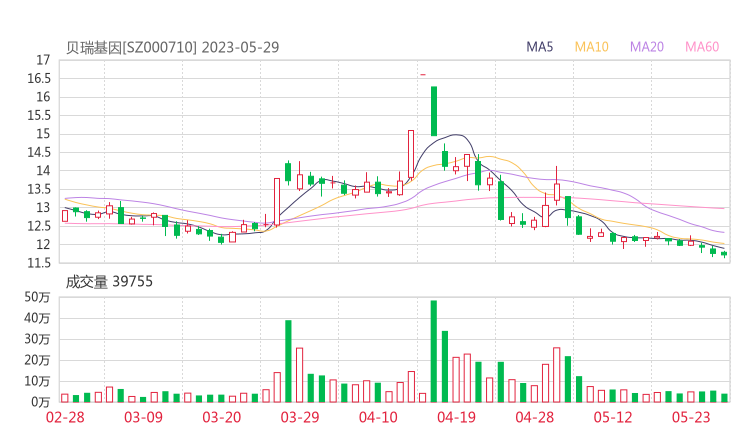Click the 成交量 39755 volume label

(x=109, y=282)
